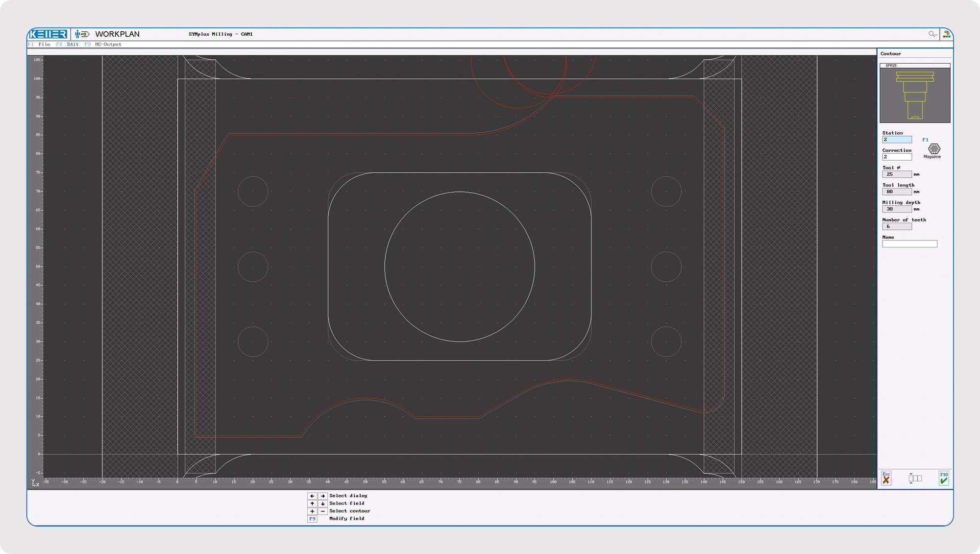Click the Correction input field

[897, 157]
